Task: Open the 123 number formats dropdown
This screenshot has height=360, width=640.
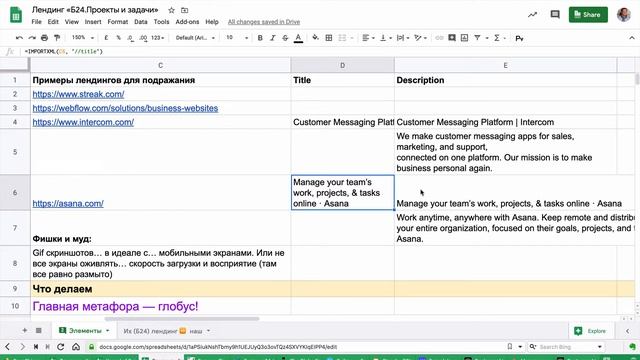Action: click(158, 38)
